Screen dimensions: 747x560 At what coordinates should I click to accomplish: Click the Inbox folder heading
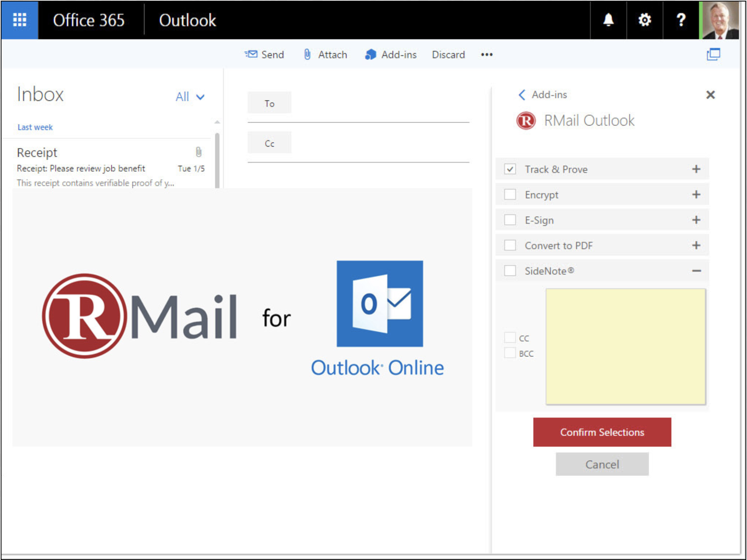tap(40, 94)
